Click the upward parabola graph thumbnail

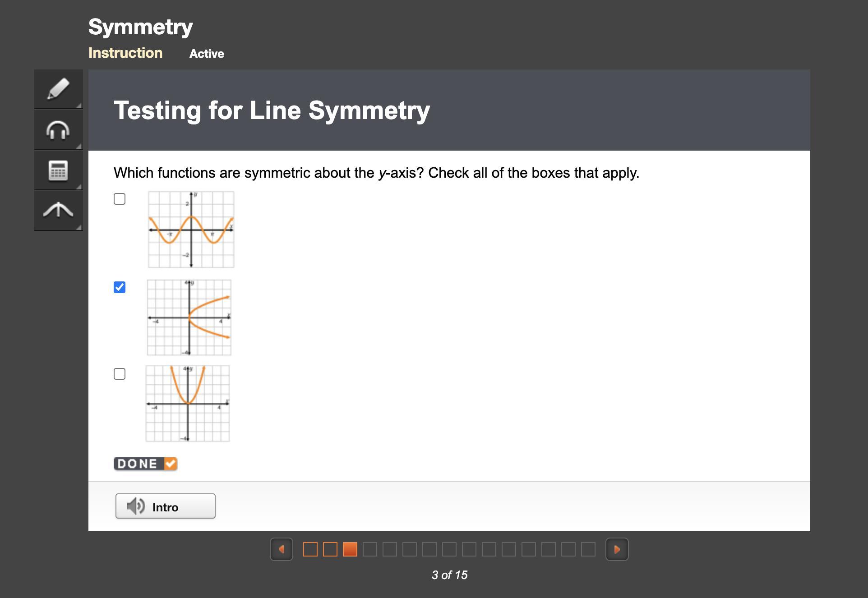(x=188, y=404)
